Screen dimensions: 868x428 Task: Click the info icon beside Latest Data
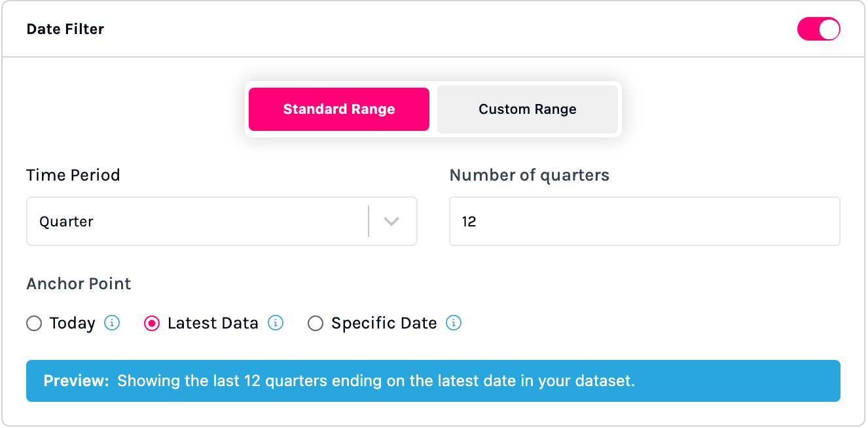tap(276, 323)
